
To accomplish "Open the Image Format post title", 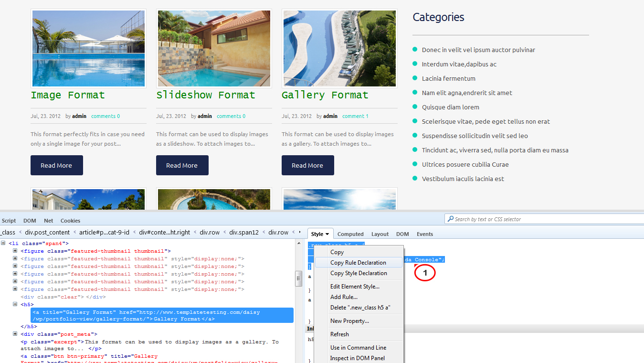I will tap(68, 95).
